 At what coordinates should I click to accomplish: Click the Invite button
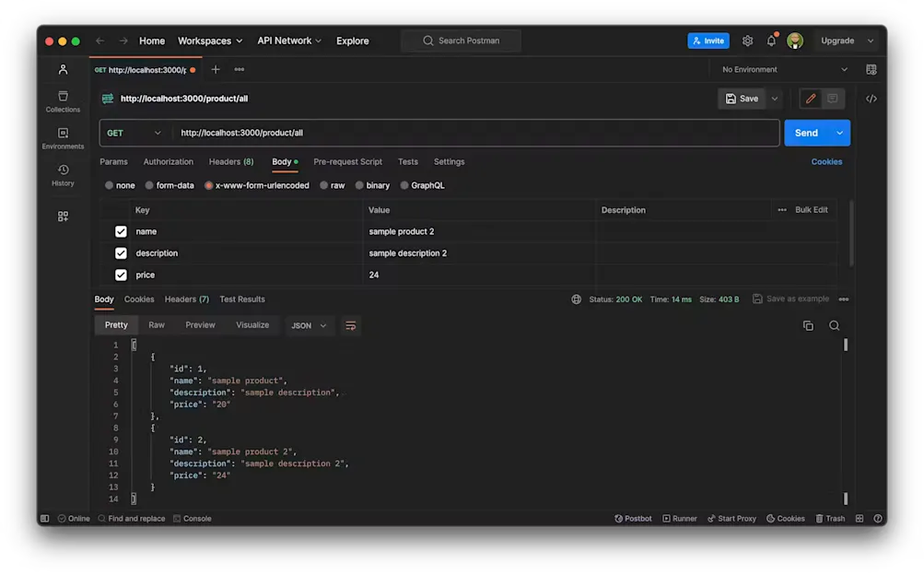point(708,41)
